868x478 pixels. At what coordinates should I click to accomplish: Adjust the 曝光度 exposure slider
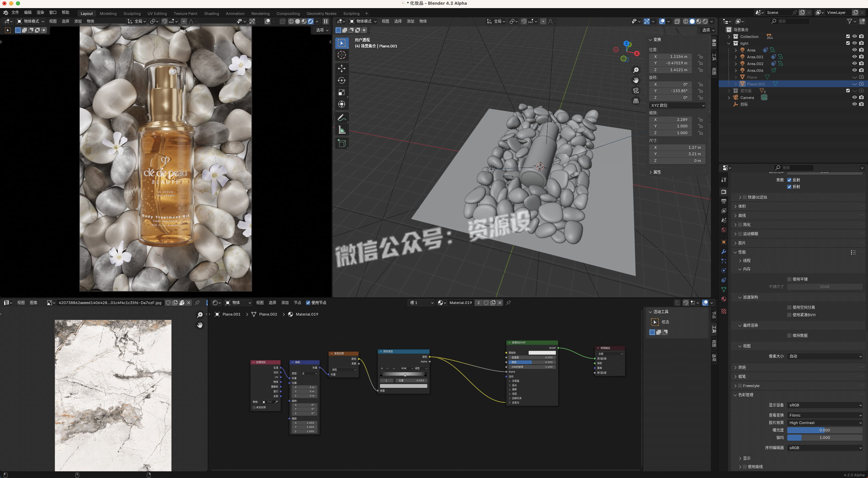point(825,430)
